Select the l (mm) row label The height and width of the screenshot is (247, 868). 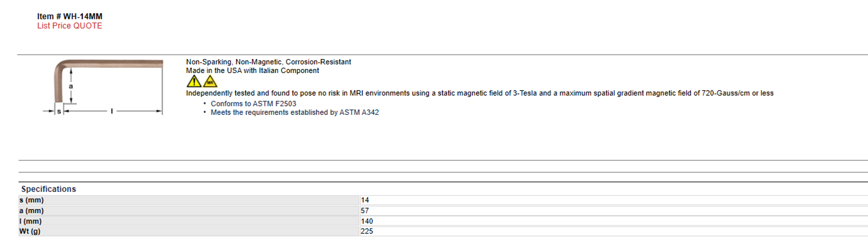pos(31,221)
